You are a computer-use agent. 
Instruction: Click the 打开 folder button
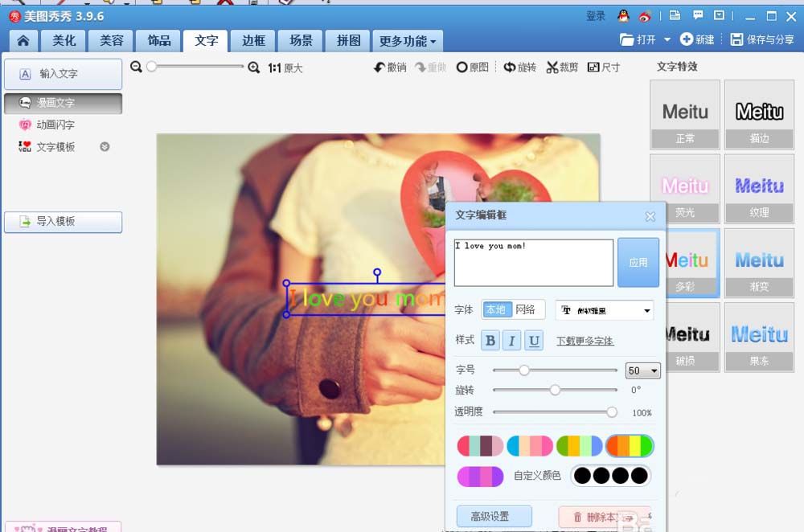[x=638, y=39]
